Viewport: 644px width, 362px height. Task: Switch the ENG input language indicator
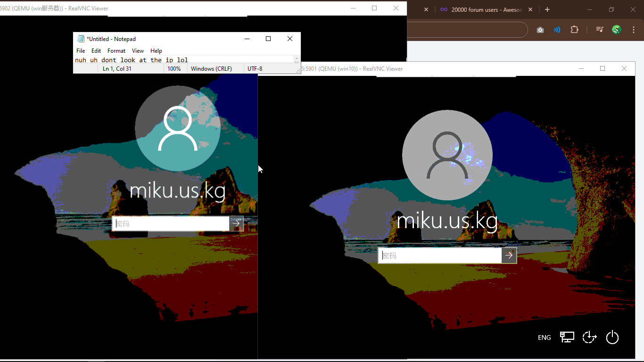544,337
